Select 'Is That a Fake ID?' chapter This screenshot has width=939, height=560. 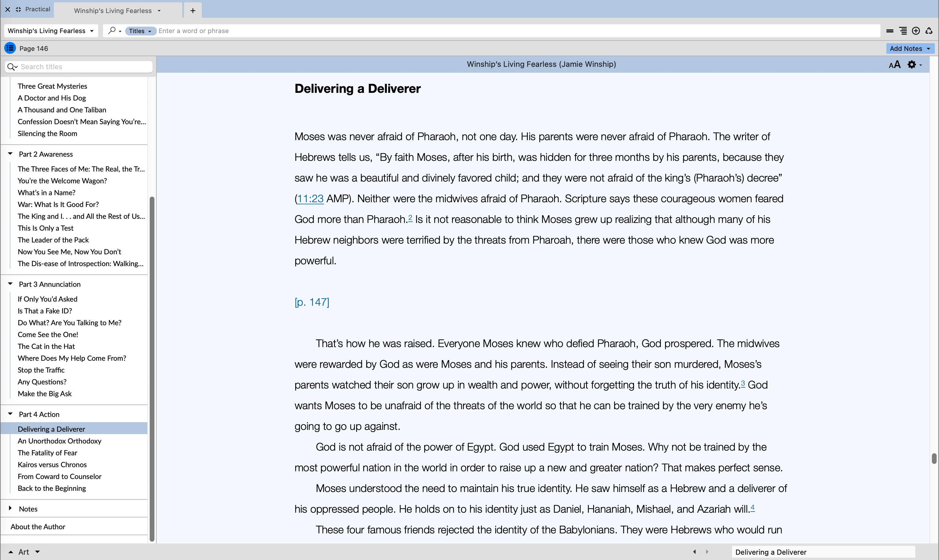pos(45,310)
